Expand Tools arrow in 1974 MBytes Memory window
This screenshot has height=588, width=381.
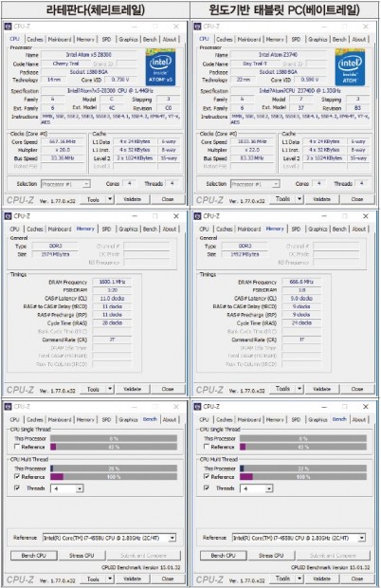(x=110, y=389)
